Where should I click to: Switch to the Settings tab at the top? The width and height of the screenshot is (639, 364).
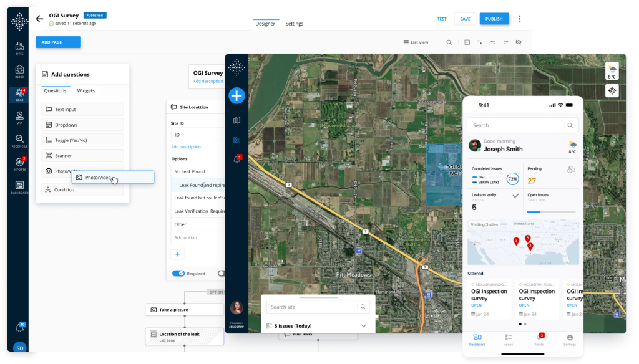click(x=295, y=24)
